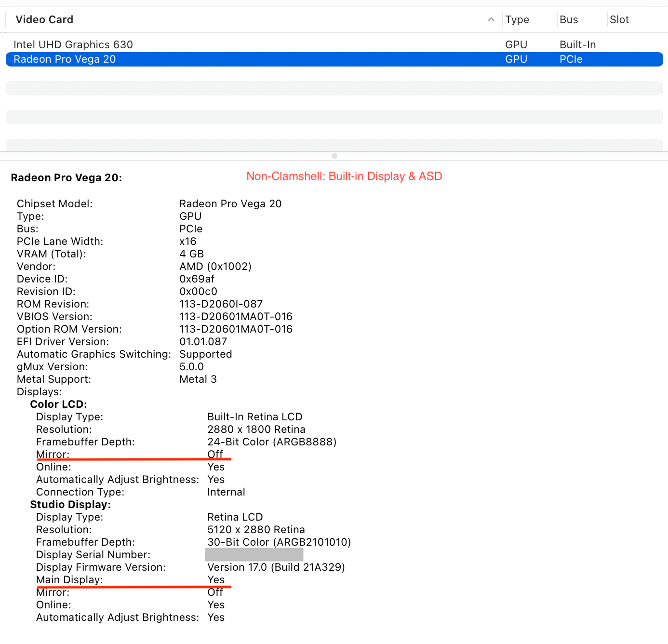This screenshot has width=668, height=644.
Task: Click the sort arrow in the Video Card header
Action: point(491,20)
